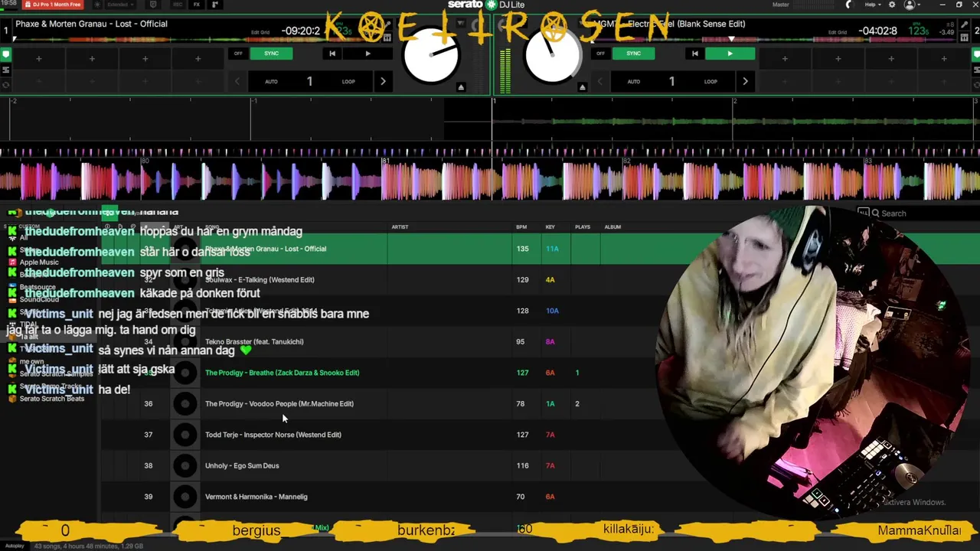This screenshot has height=551, width=980.
Task: Sort library by PLAYS column
Action: click(583, 227)
